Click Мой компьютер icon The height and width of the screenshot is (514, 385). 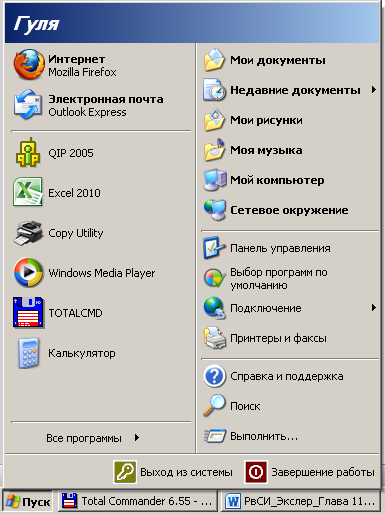coord(215,180)
